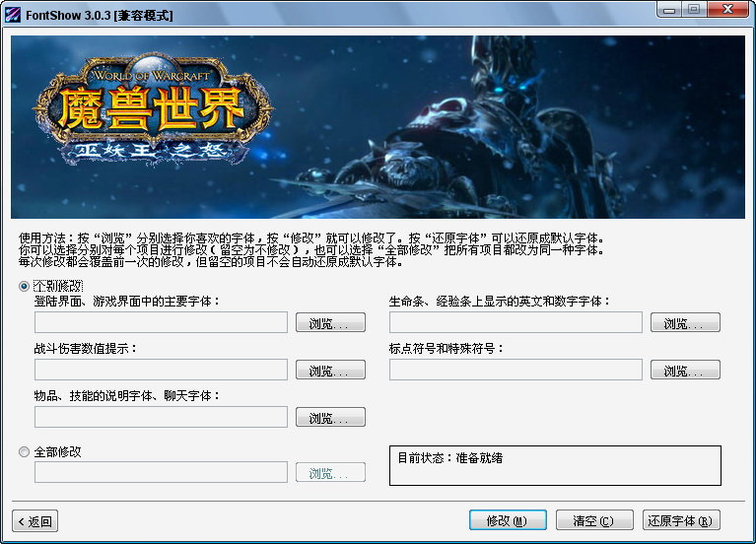Click the disabled 浏览 button under 全部修改
Viewport: 756px width, 544px height.
[330, 472]
